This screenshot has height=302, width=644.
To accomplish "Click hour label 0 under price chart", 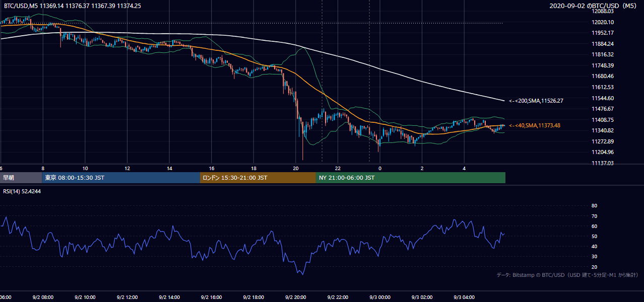I will 380,169.
